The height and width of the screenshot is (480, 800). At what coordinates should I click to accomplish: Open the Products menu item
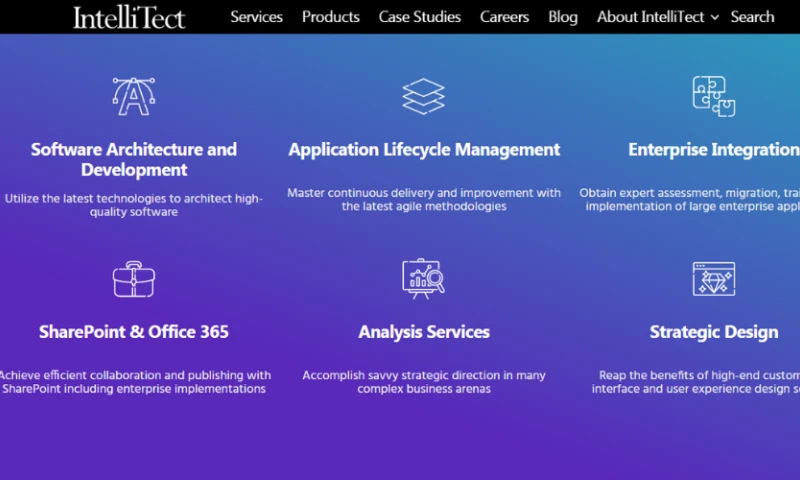pos(331,17)
